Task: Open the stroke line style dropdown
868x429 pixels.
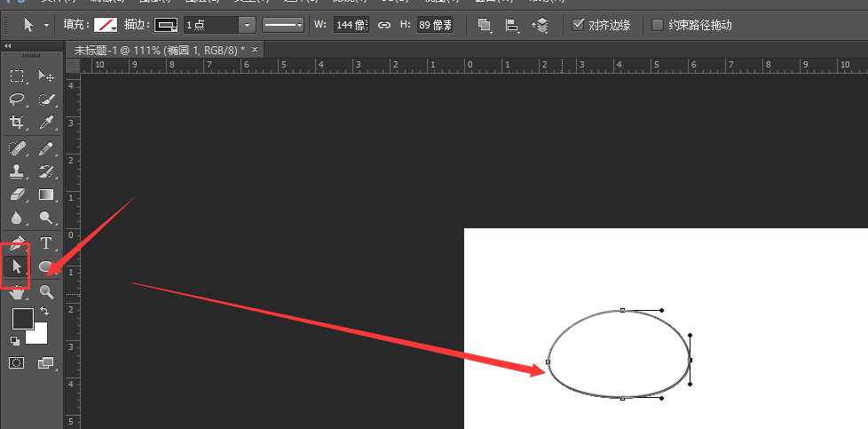Action: (x=283, y=25)
